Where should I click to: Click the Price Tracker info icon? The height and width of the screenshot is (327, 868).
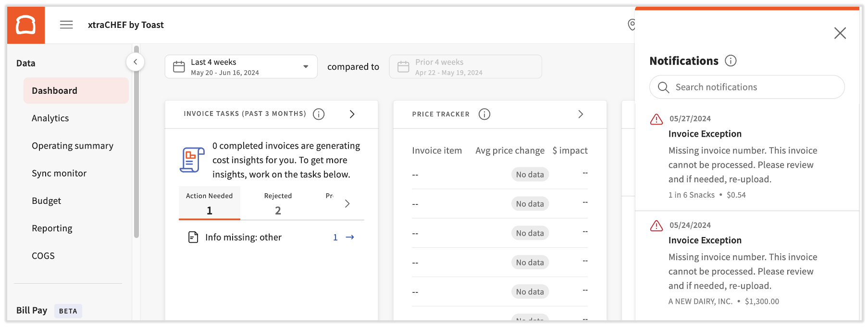point(484,114)
